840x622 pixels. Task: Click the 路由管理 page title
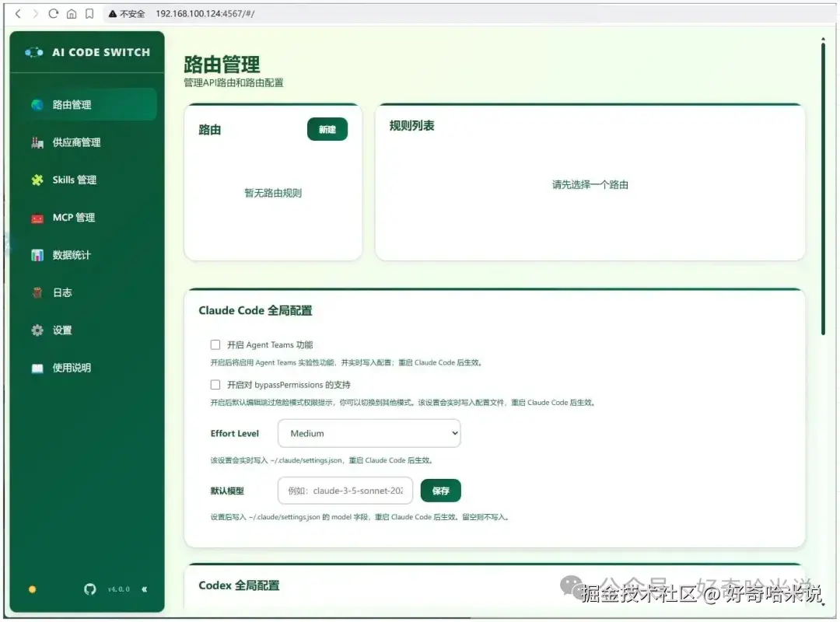click(222, 65)
